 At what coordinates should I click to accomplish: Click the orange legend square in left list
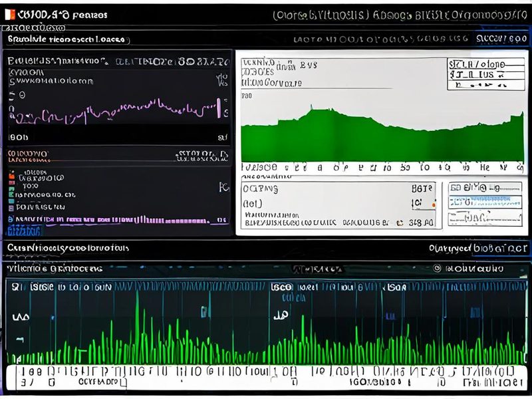(11, 176)
